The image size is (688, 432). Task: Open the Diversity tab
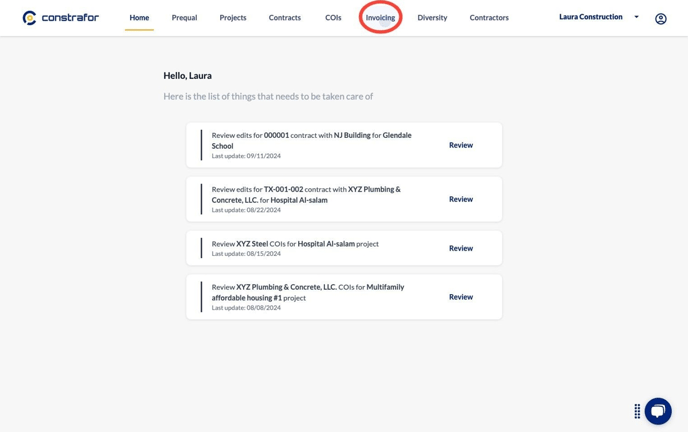point(432,18)
